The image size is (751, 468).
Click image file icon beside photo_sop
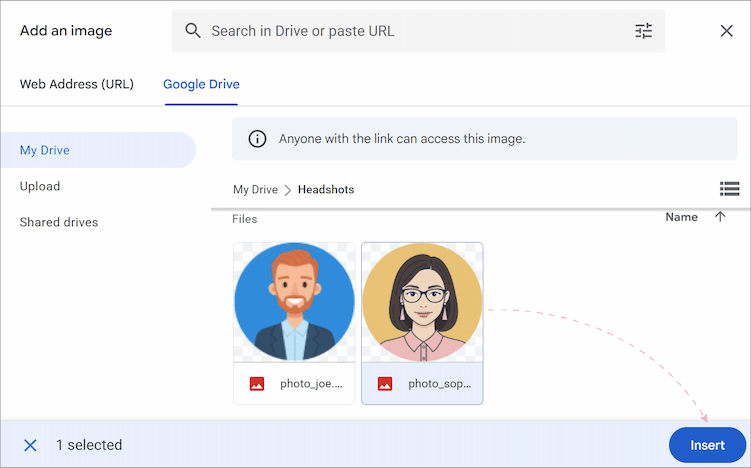click(x=385, y=383)
